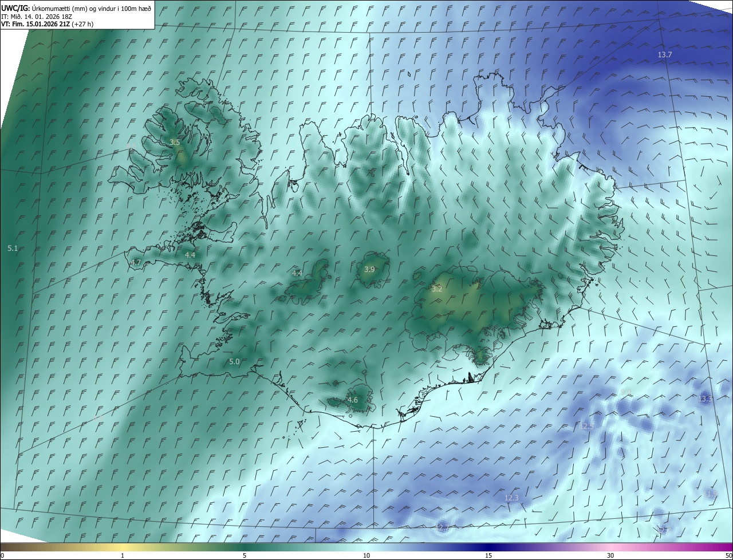This screenshot has height=560, width=733.
Task: Click the 12.5 value on the map
Action: [x=586, y=426]
